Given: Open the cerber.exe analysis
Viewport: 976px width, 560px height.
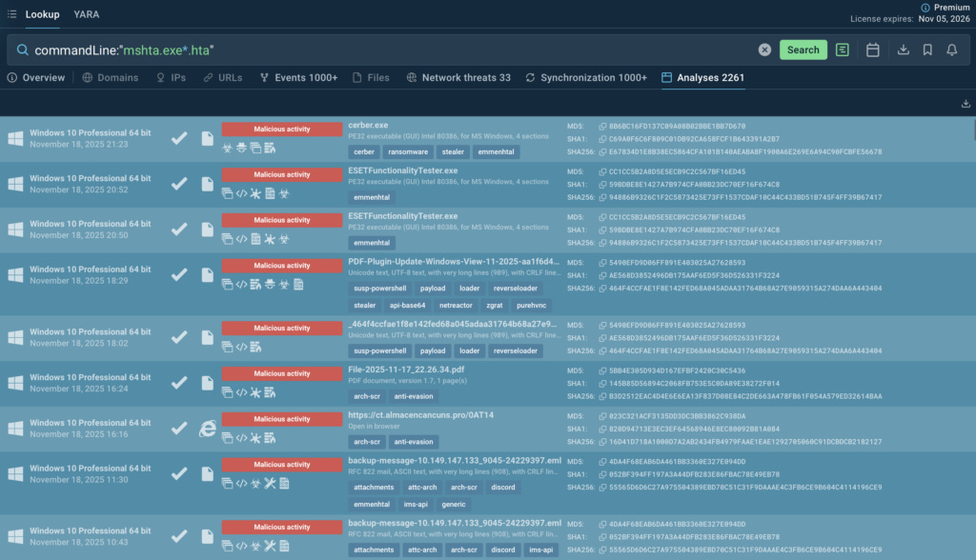Looking at the screenshot, I should tap(368, 125).
